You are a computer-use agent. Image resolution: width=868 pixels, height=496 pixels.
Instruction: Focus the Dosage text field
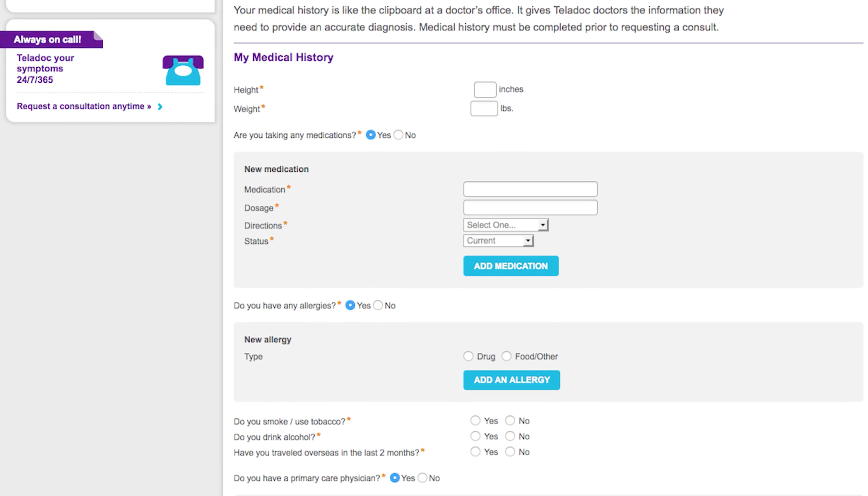point(530,207)
